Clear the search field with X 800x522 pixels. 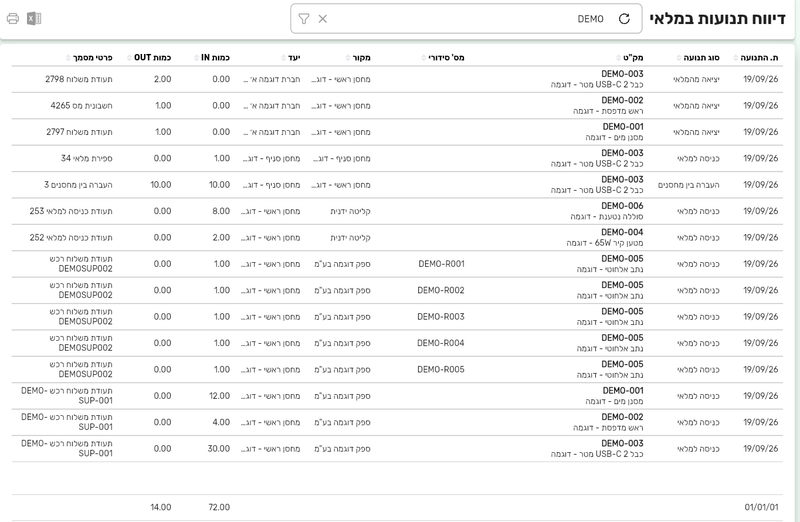click(x=322, y=19)
